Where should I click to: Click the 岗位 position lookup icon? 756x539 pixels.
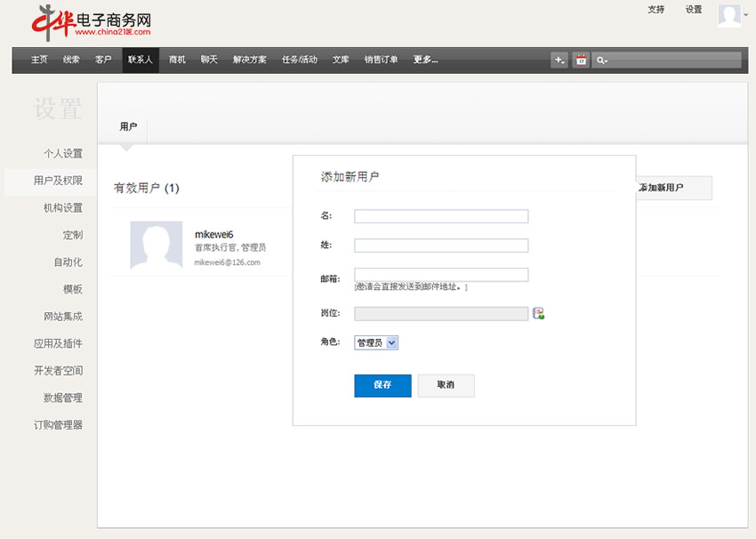point(538,313)
